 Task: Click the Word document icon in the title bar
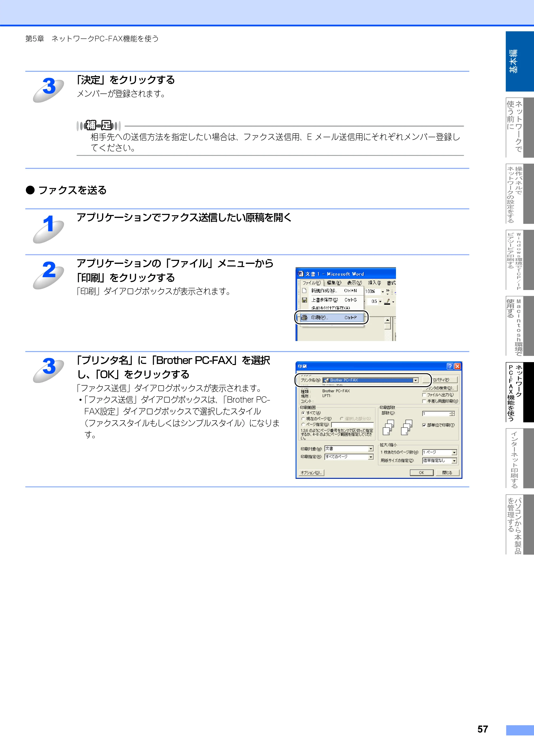pyautogui.click(x=300, y=274)
